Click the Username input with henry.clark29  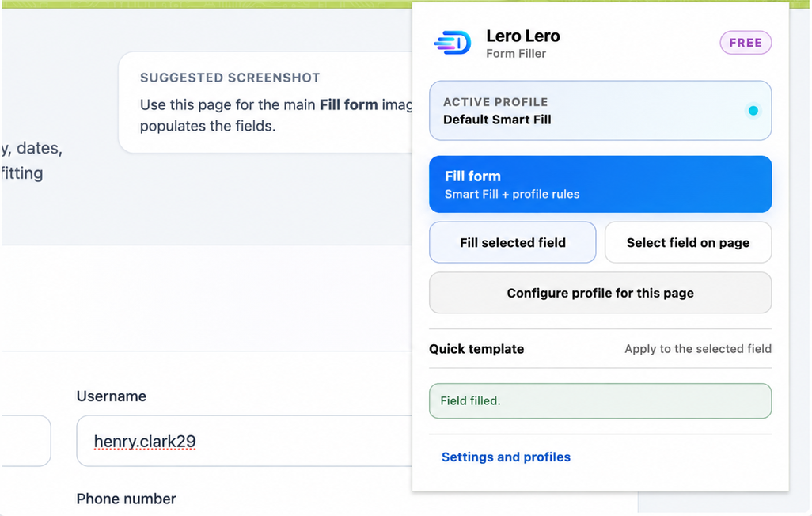245,441
